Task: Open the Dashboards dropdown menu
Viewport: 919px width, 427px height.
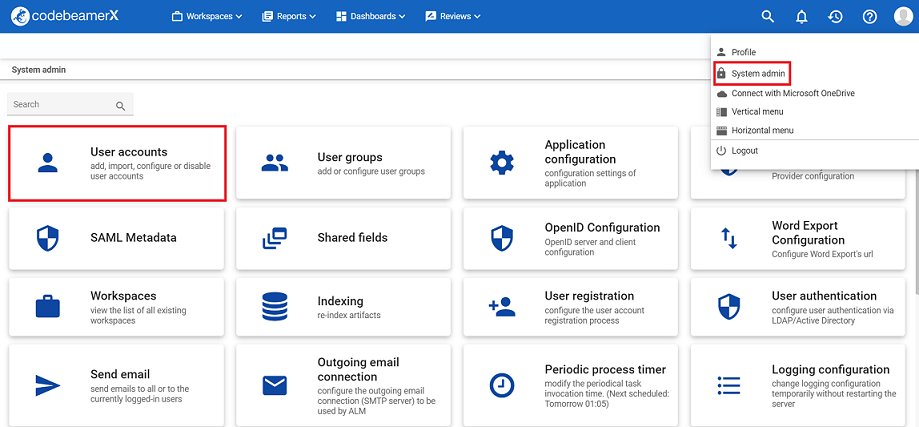Action: (x=370, y=16)
